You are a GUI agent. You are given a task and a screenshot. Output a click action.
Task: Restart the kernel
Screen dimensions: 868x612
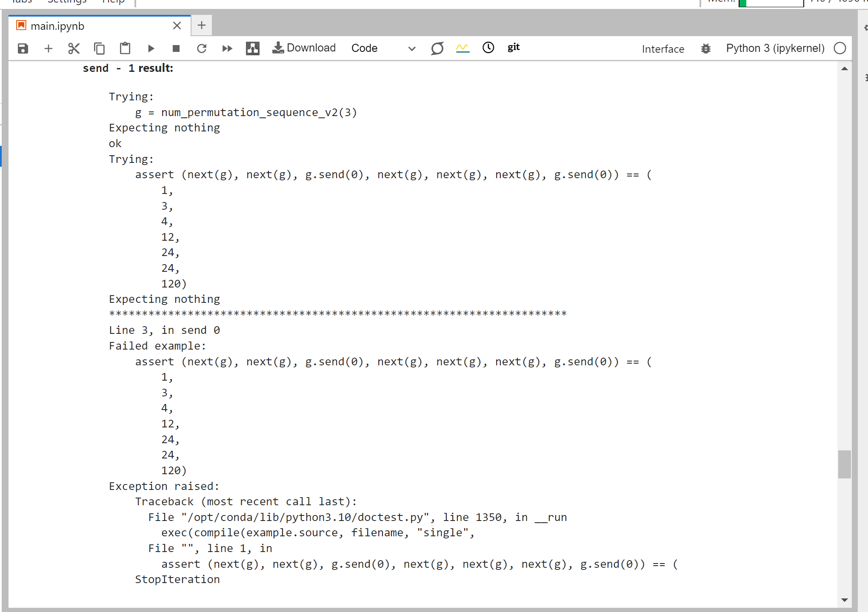tap(202, 48)
